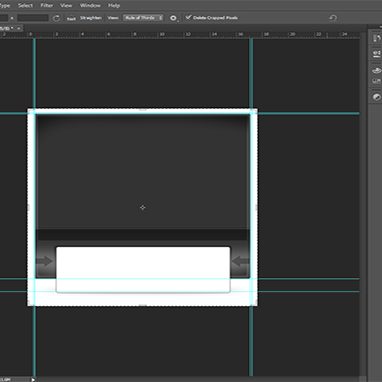Click the white rounded rectangle on canvas
This screenshot has width=382, height=382.
click(143, 269)
